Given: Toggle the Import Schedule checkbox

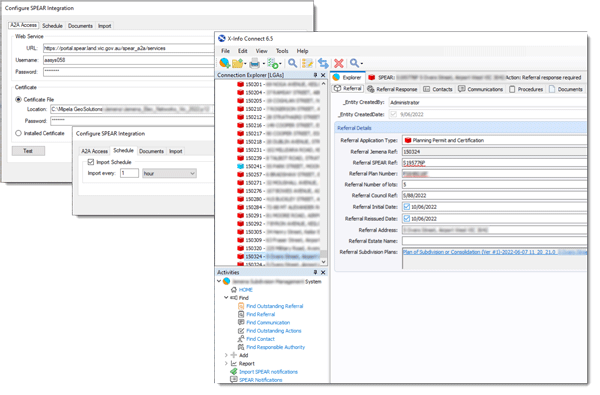Looking at the screenshot, I should (x=91, y=162).
